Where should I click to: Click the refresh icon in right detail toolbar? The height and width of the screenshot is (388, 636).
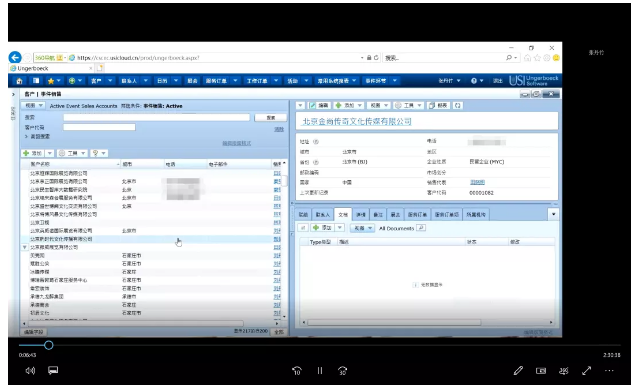coord(458,105)
